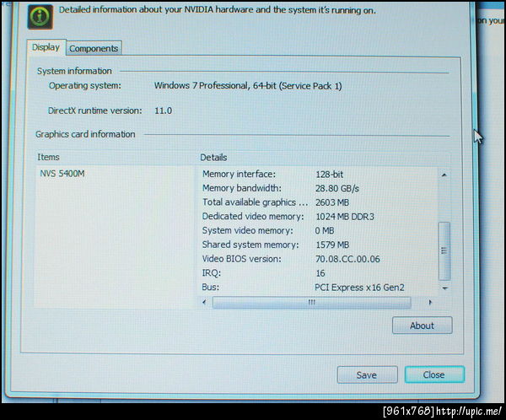Click the 128-bit value
Viewport: 506px width, 420px height.
click(330, 175)
